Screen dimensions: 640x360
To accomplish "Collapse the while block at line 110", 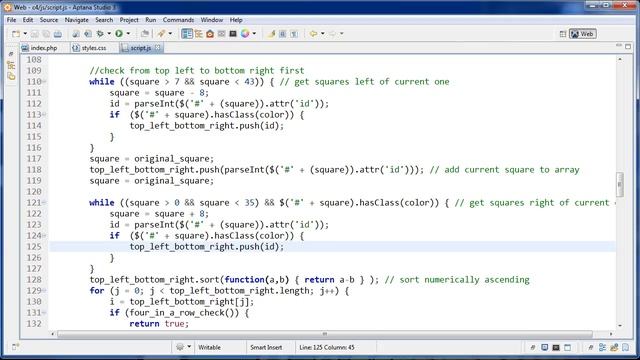I will [44, 82].
